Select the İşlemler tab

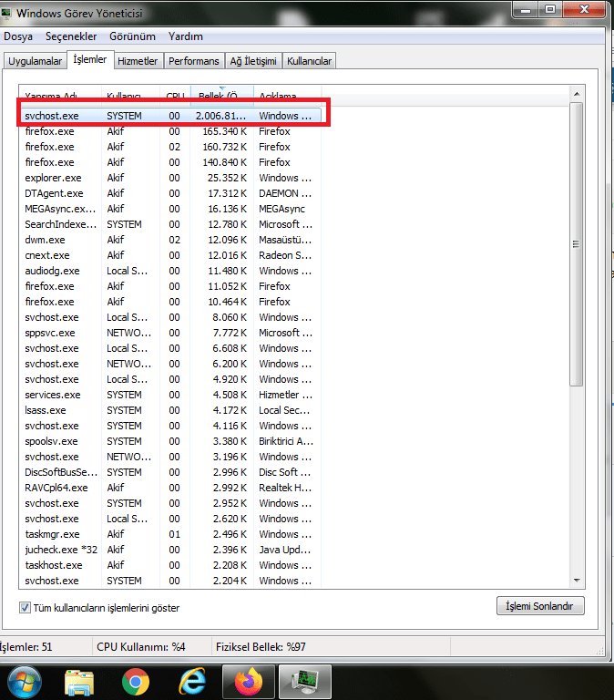point(90,59)
